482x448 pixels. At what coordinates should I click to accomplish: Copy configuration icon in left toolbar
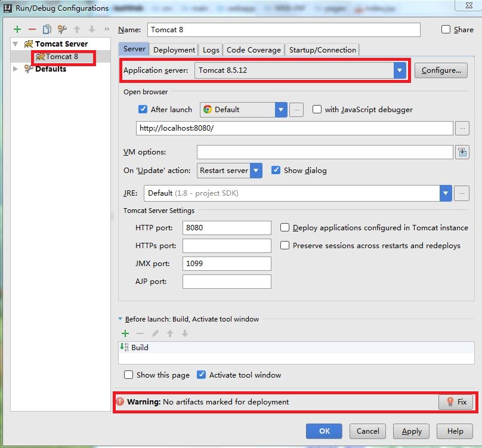[47, 29]
